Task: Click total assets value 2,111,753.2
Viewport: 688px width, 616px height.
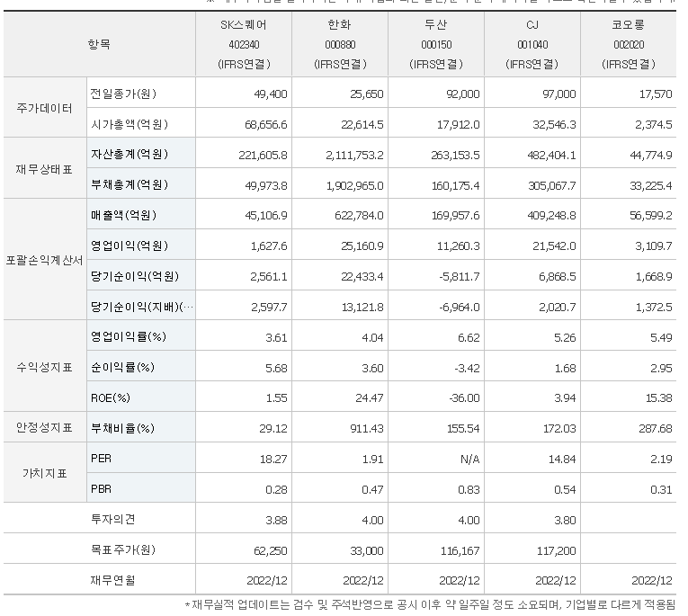Action: (x=354, y=155)
